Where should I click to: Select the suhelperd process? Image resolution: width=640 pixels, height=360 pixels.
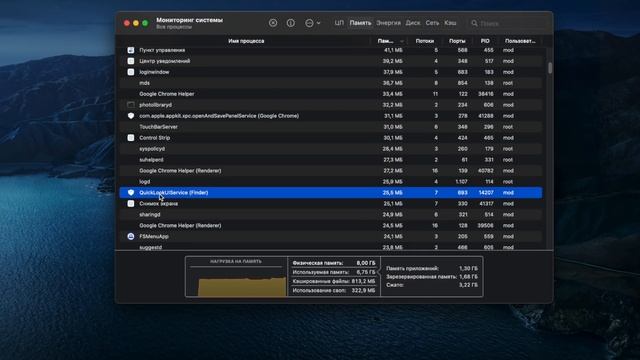[331, 160]
